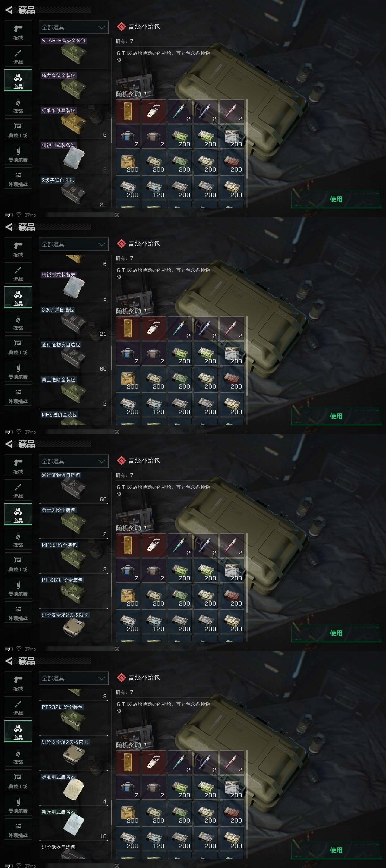This screenshot has height=868, width=386.
Task: Open the 挂饰 tab in topmost screen
Action: click(x=18, y=105)
